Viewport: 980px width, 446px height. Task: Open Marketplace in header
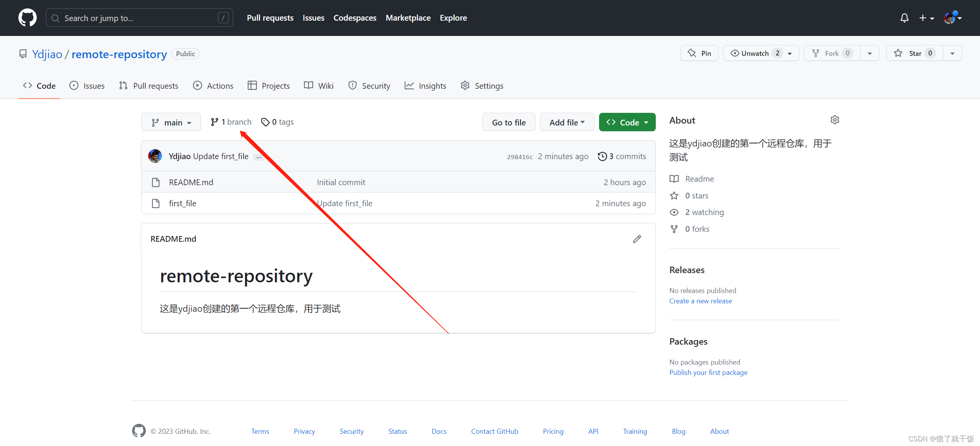point(408,18)
